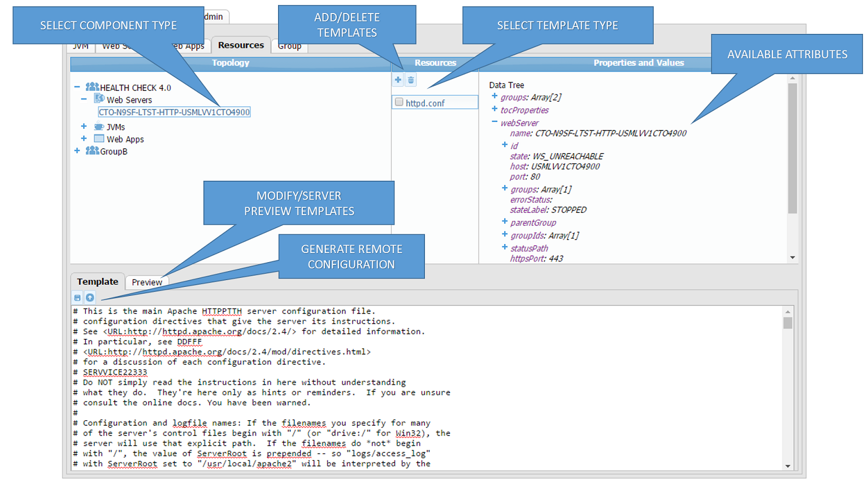868x488 pixels.
Task: Click the generate remote configuration upload icon
Action: tap(90, 298)
